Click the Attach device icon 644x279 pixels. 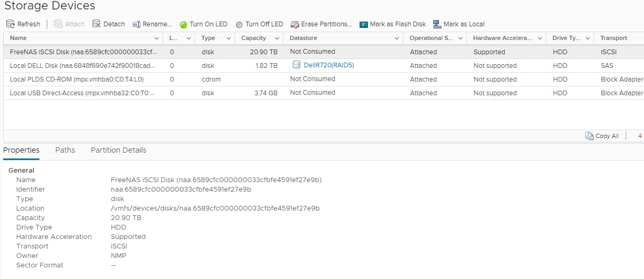click(58, 24)
